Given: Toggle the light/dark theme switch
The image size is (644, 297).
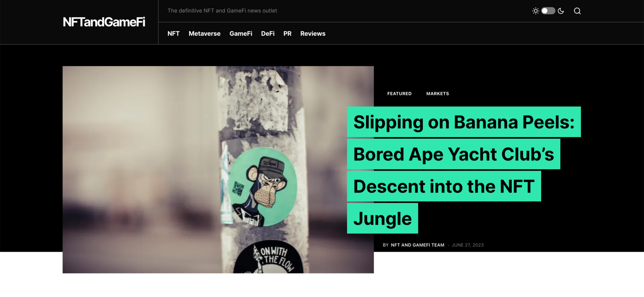Looking at the screenshot, I should click(548, 11).
